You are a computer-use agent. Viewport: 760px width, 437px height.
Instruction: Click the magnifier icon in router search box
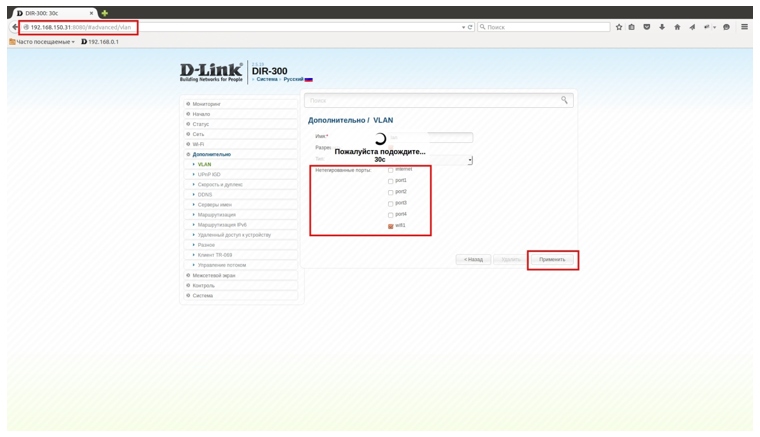pyautogui.click(x=565, y=100)
